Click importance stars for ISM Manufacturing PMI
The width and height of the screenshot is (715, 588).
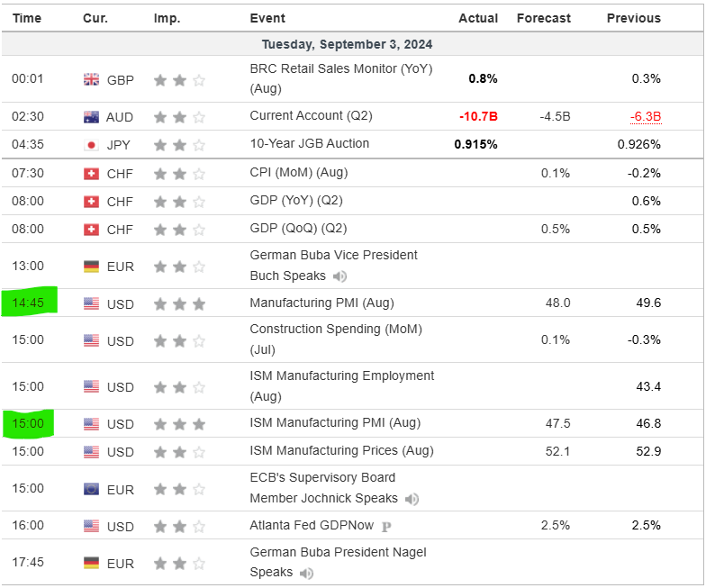[x=179, y=424]
